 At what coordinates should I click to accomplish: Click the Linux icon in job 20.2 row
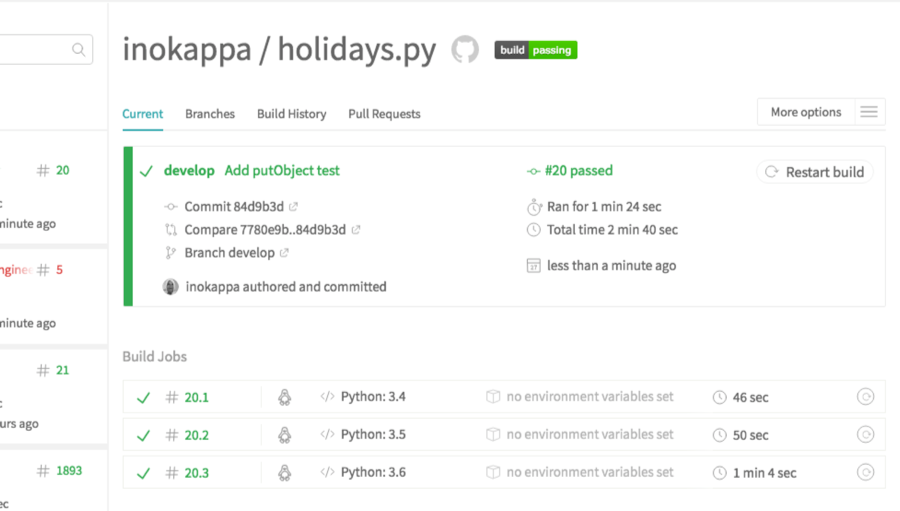pyautogui.click(x=285, y=435)
